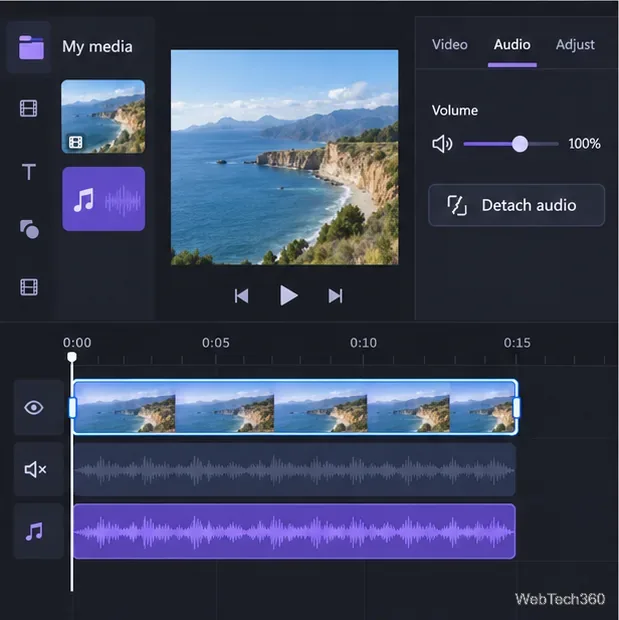619x620 pixels.
Task: Select the coastal video clip on timeline
Action: [x=295, y=407]
